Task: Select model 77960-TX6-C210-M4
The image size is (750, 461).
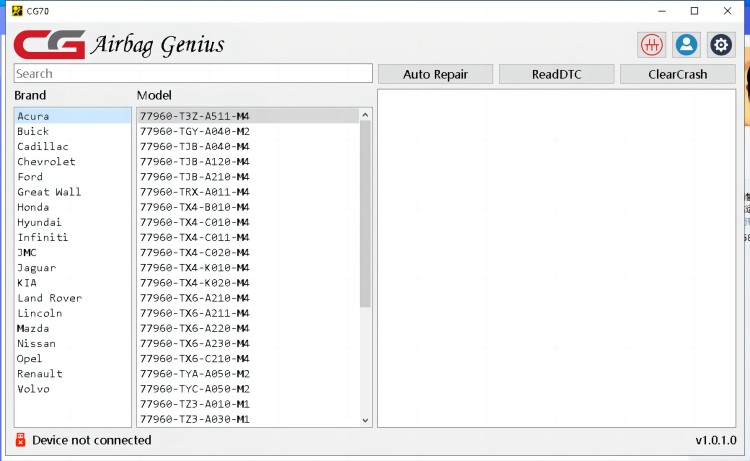Action: click(248, 359)
